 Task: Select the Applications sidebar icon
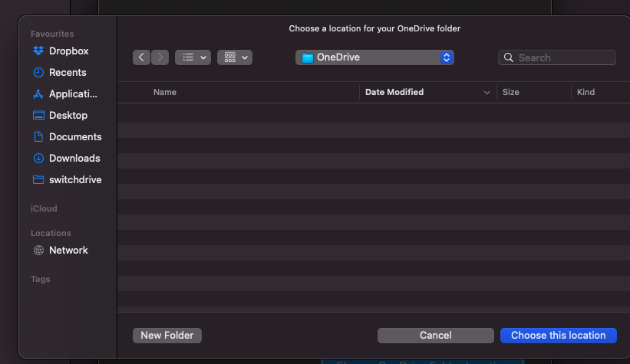coord(38,94)
